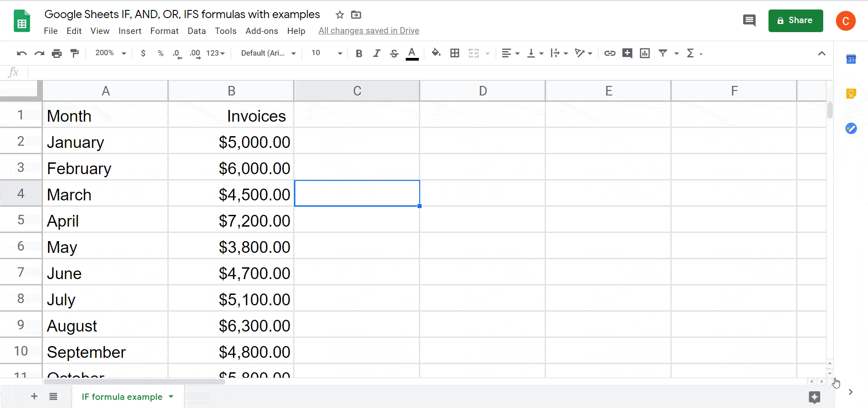This screenshot has width=868, height=408.
Task: Open the Data menu
Action: pyautogui.click(x=197, y=31)
